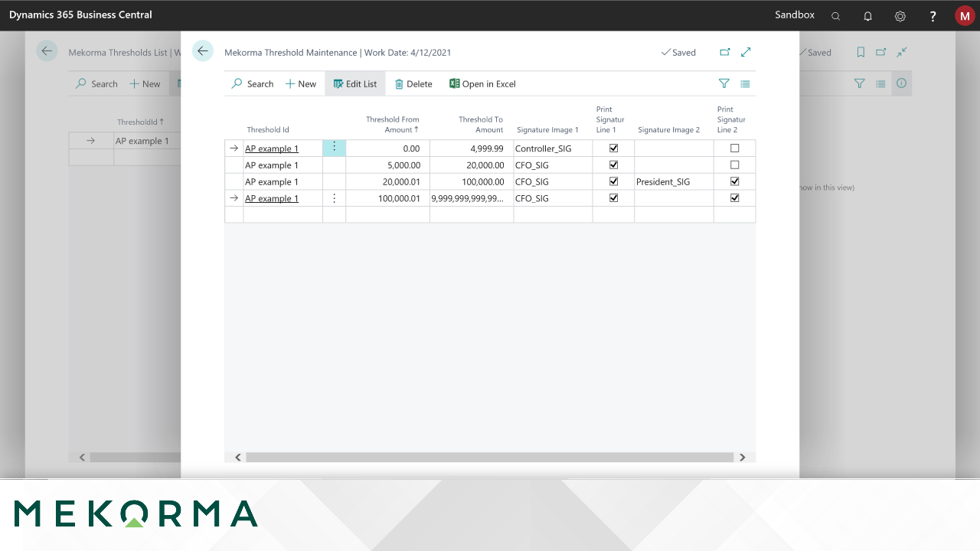Open settings gear icon
Screen dimensions: 980x551
coord(900,15)
